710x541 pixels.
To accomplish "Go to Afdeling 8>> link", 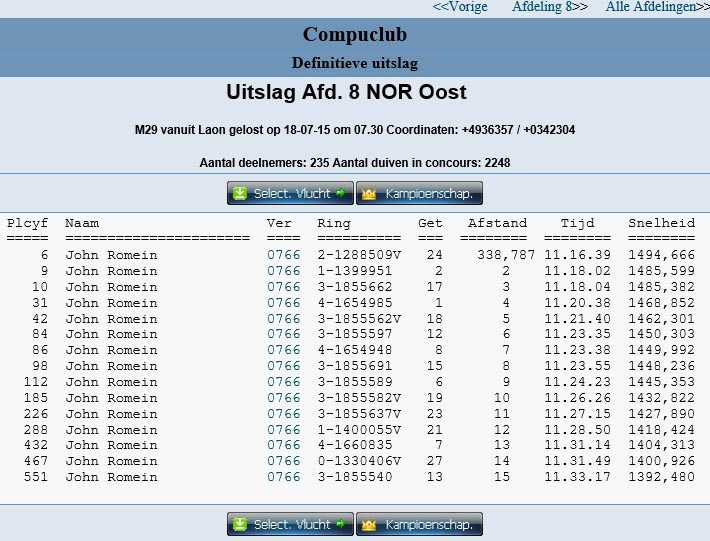I will pos(550,7).
